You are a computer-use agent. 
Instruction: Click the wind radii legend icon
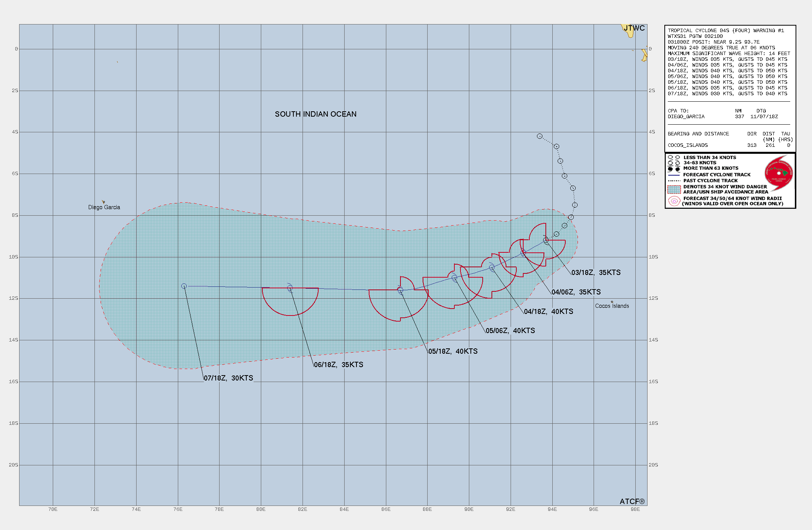click(674, 201)
